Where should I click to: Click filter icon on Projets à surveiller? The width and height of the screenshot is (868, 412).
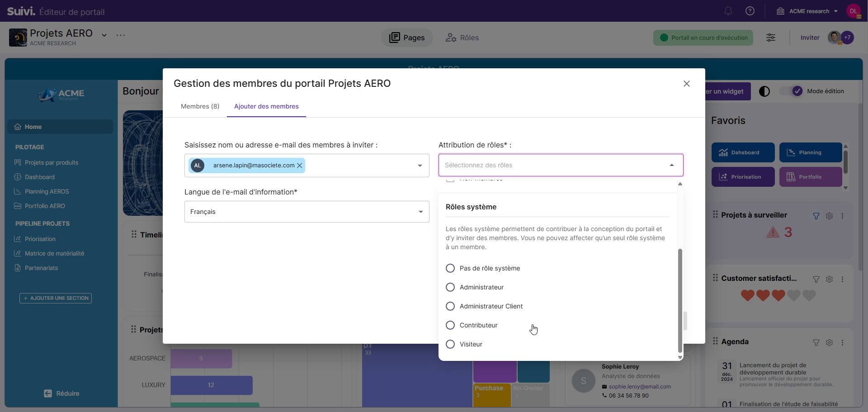tap(816, 216)
